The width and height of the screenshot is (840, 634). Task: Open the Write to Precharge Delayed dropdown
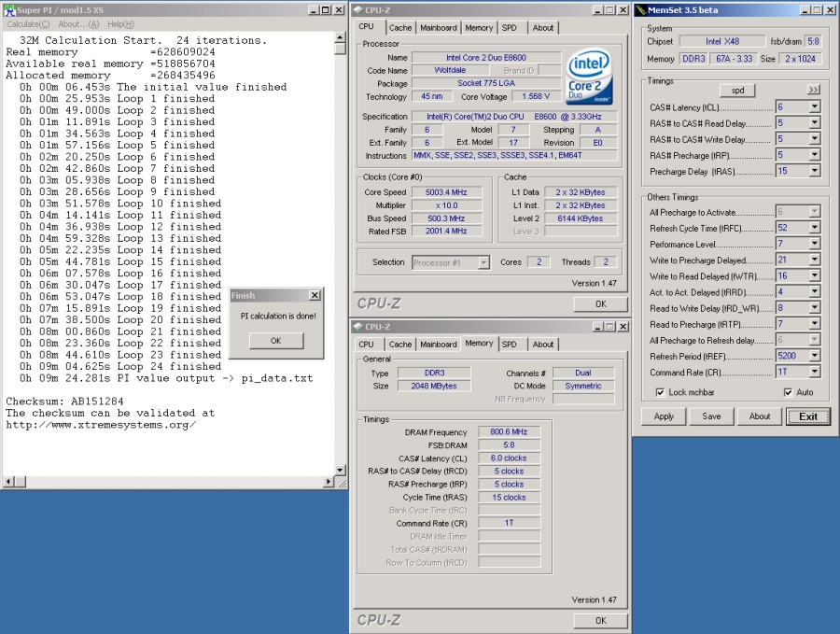coord(814,260)
